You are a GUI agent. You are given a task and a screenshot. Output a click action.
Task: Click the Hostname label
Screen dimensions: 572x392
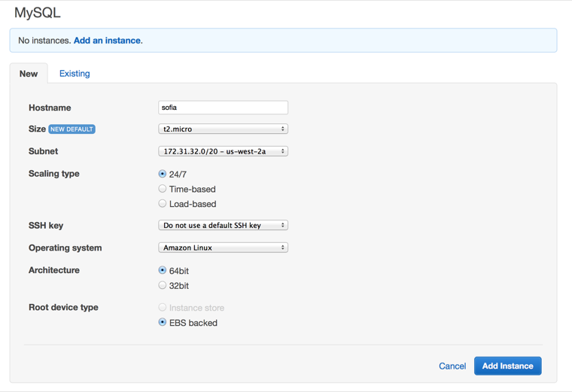pyautogui.click(x=50, y=108)
